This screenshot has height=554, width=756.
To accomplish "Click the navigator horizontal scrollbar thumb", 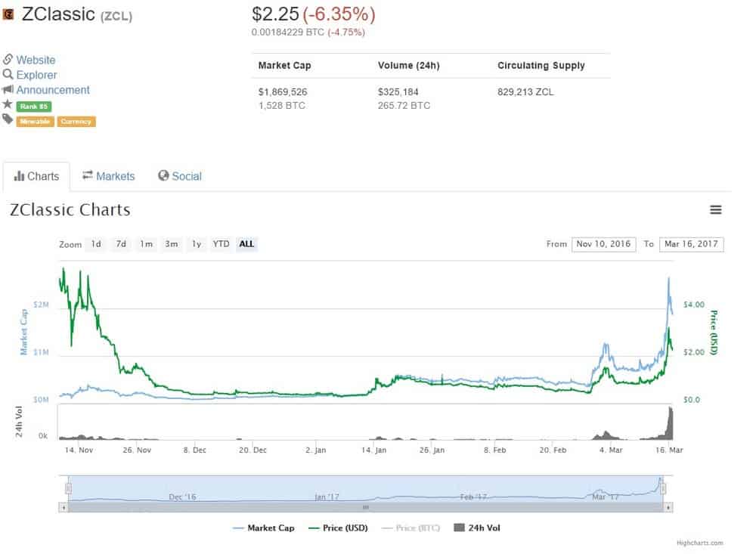I will pos(365,507).
